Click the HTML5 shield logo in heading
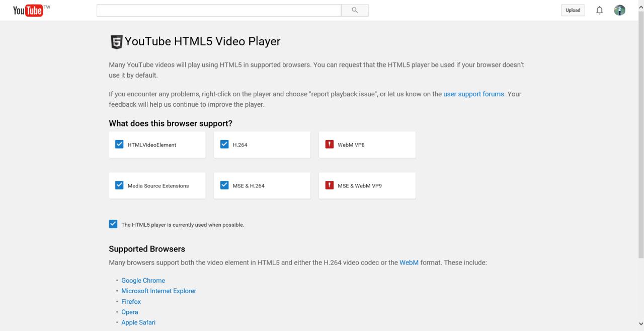 pos(116,42)
